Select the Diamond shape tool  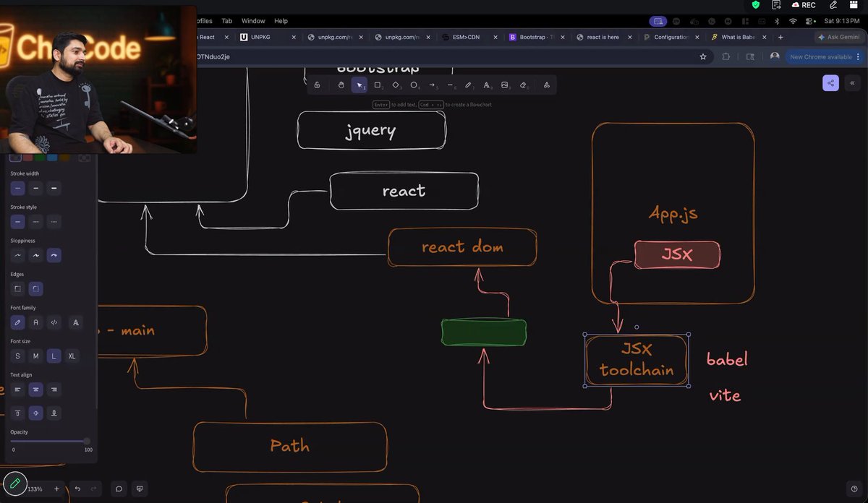point(396,85)
